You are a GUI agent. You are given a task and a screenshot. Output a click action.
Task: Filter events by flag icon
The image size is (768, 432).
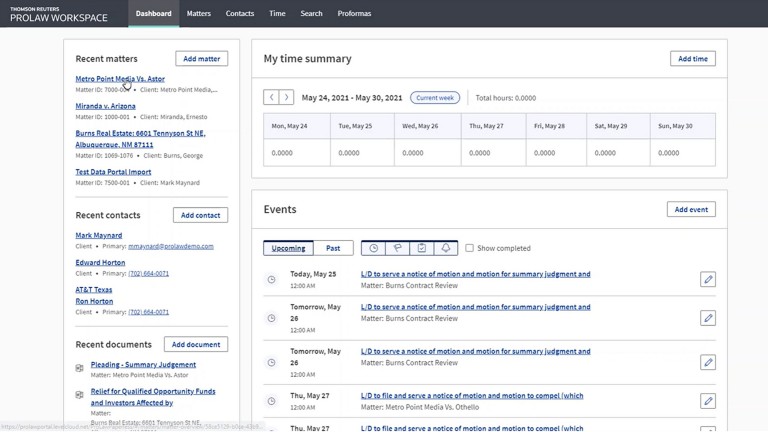[x=397, y=248]
